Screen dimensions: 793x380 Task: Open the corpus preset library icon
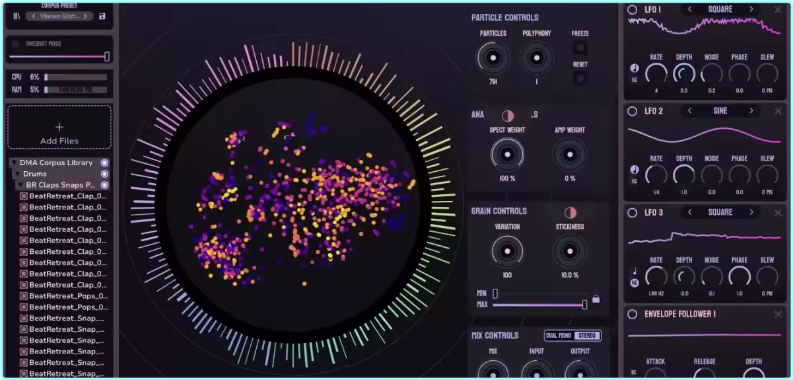pos(16,16)
